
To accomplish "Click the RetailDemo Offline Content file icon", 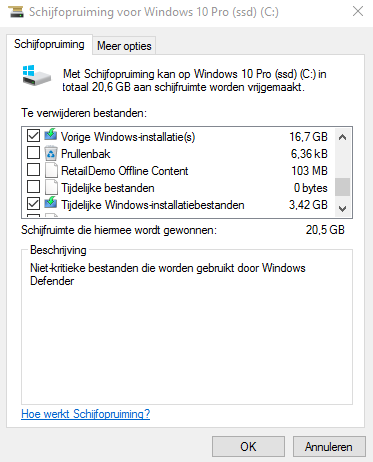I will point(51,170).
